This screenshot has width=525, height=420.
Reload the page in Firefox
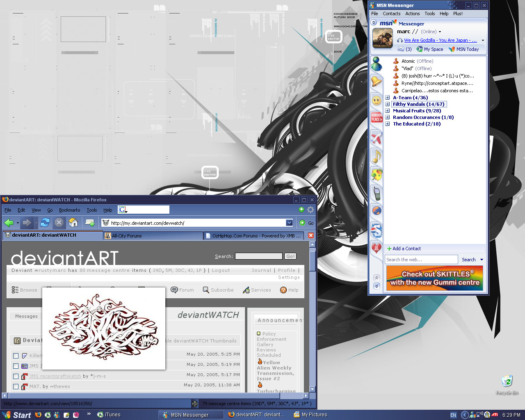click(x=45, y=223)
